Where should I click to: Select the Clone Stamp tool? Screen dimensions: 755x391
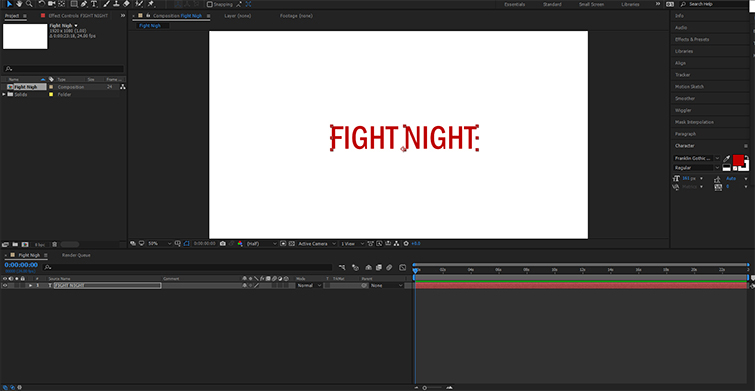pos(117,4)
